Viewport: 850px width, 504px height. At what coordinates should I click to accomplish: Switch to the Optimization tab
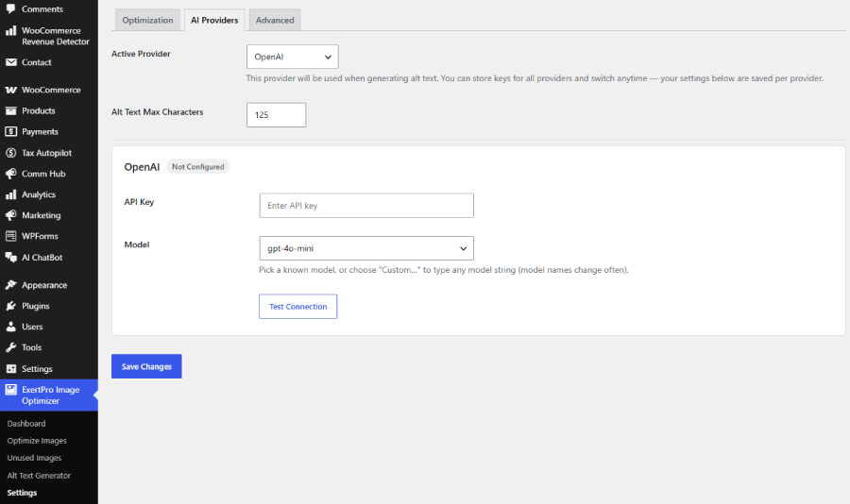147,20
